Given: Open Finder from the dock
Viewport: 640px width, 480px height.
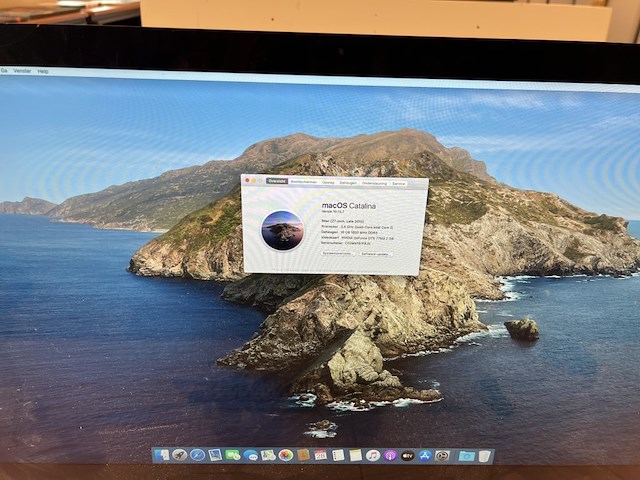Looking at the screenshot, I should 162,455.
